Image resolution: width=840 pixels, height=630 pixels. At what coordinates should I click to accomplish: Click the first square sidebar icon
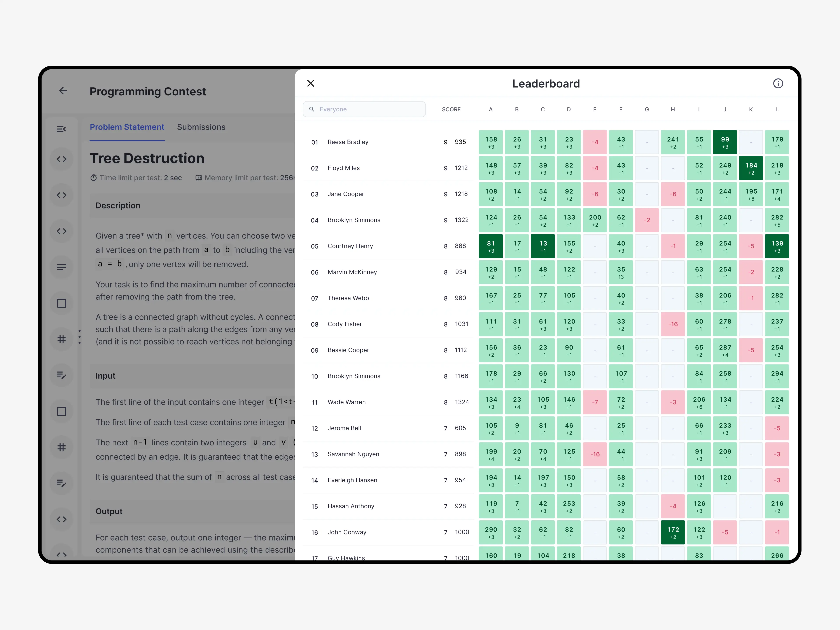pyautogui.click(x=61, y=303)
